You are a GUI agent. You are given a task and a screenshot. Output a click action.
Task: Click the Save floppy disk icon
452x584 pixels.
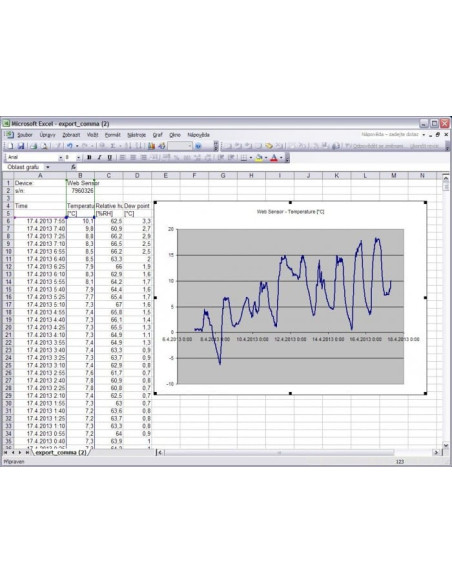[x=20, y=146]
